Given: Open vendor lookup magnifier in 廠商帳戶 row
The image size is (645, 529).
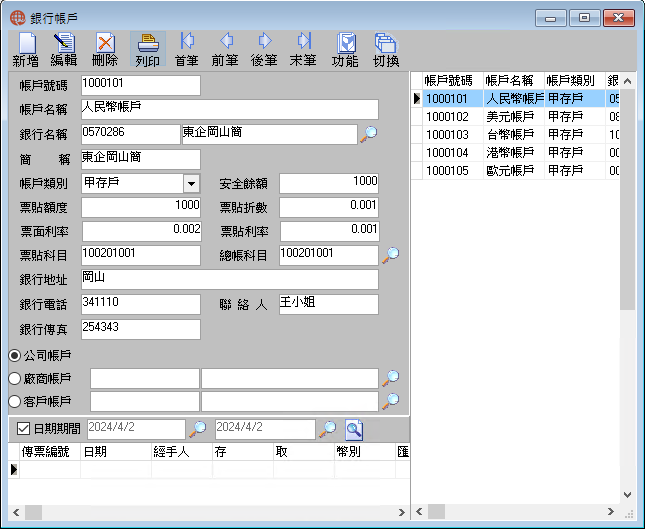Looking at the screenshot, I should (390, 378).
